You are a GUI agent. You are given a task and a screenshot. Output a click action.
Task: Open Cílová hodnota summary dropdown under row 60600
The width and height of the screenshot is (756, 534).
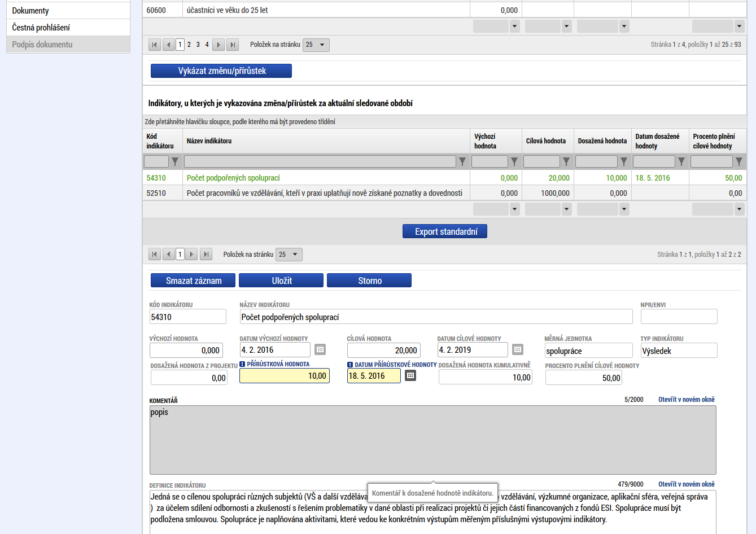pos(566,26)
